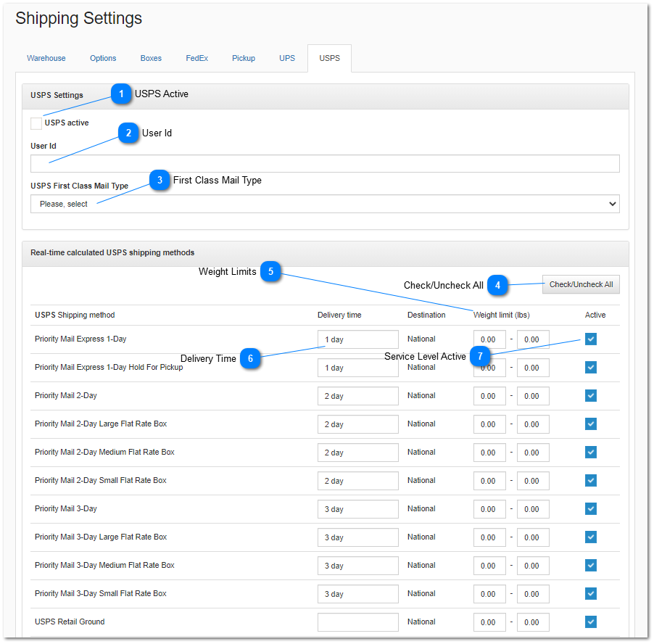
Task: Uncheck Active for Priority Mail 3-Day Large Flat Rate Box
Action: (591, 537)
